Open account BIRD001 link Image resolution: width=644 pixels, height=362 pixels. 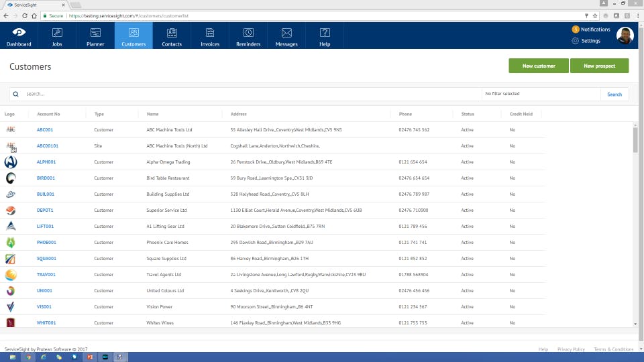tap(46, 178)
